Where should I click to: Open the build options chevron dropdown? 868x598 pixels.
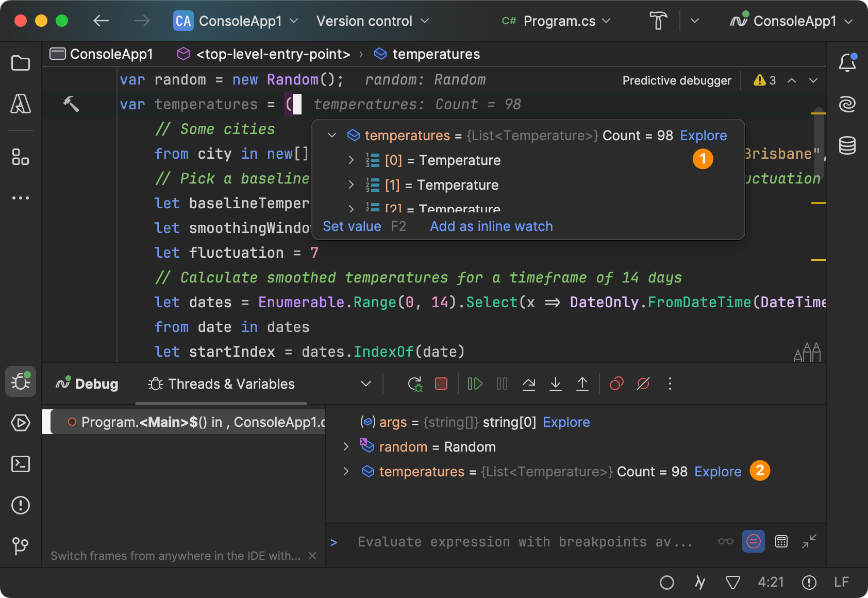point(694,21)
